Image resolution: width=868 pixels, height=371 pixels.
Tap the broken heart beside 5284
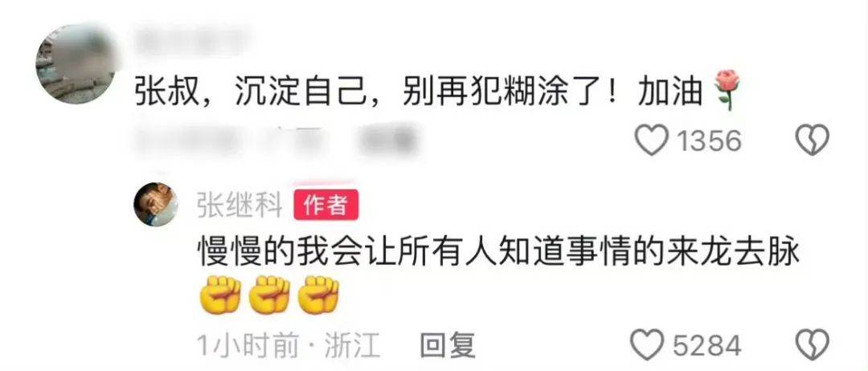[x=812, y=344]
